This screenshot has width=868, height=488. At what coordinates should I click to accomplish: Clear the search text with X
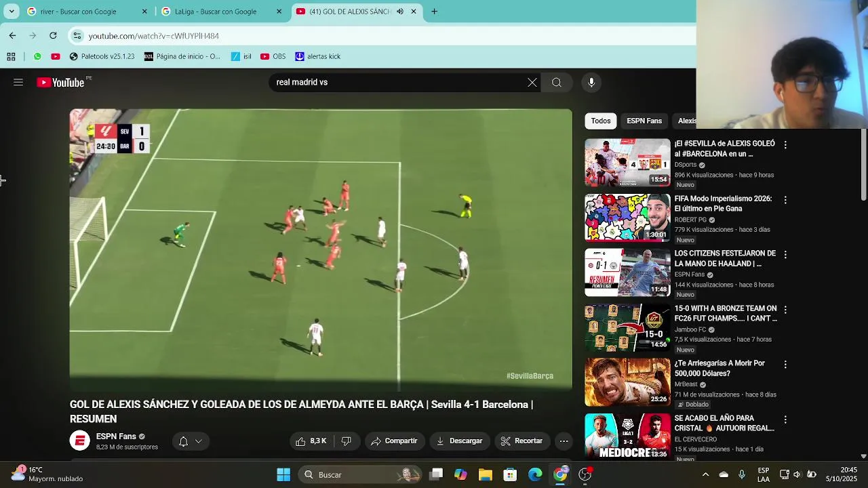532,82
